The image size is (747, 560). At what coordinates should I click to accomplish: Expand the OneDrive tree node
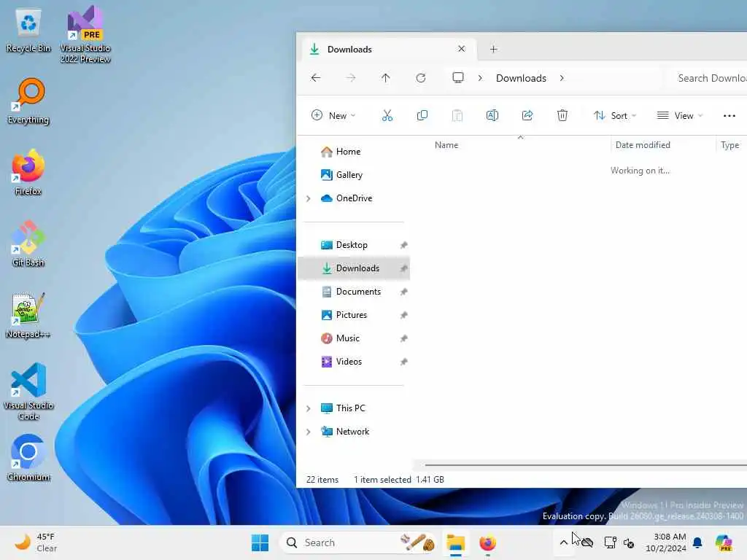tap(309, 198)
